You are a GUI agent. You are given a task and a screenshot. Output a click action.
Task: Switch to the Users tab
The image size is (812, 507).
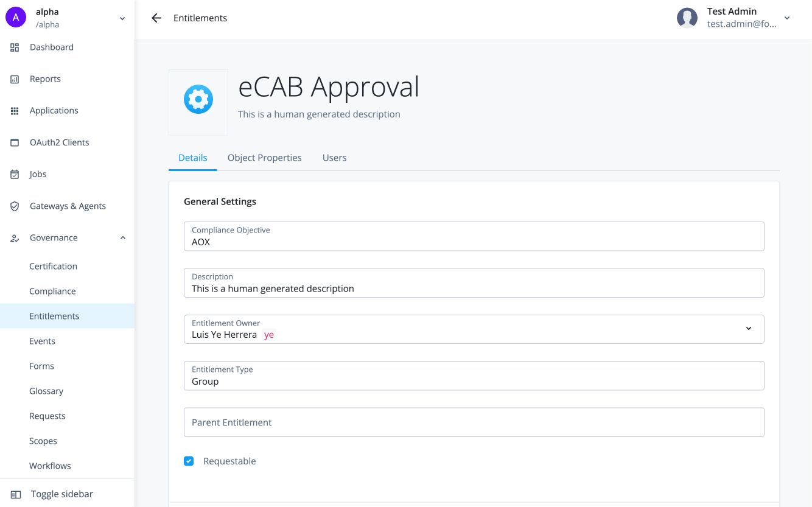[334, 158]
